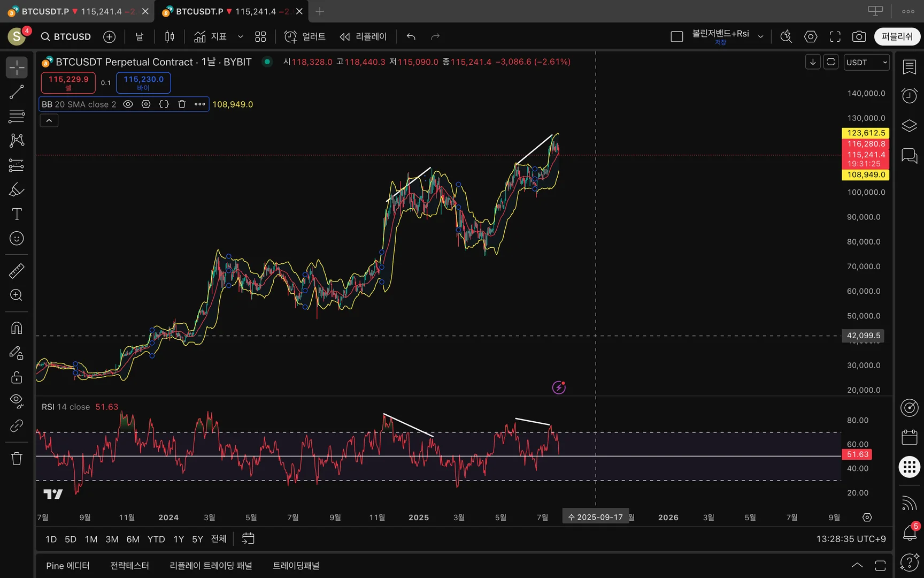
Task: Click the magnet mode icon
Action: coord(17,328)
